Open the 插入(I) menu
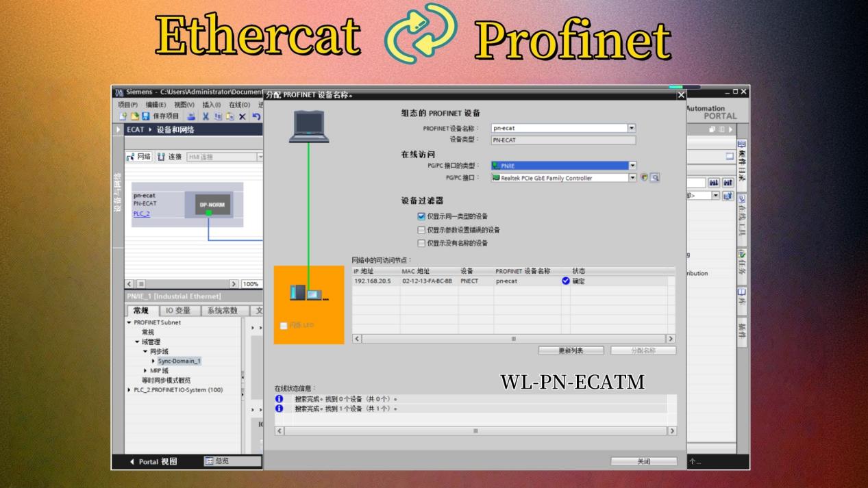The height and width of the screenshot is (488, 868). (212, 105)
